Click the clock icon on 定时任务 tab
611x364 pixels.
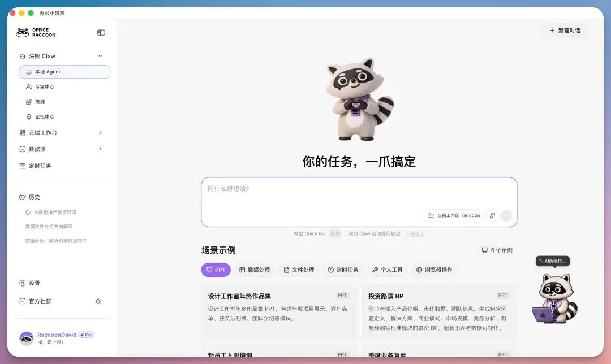[x=331, y=270]
